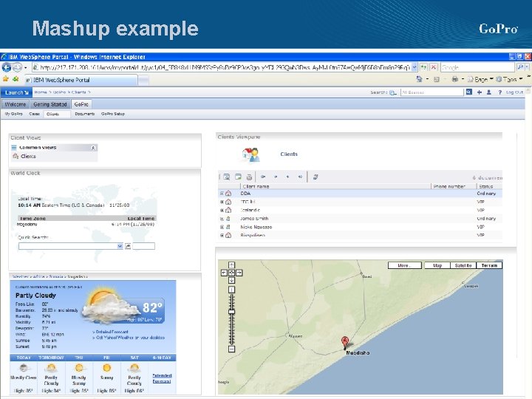
Task: Click the search view icon in Clients toolbar
Action: tap(226, 177)
